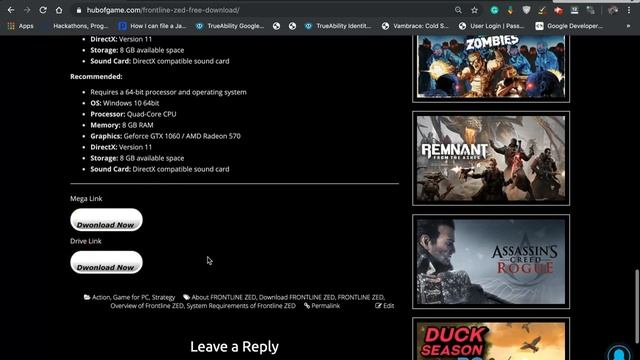This screenshot has width=640, height=360.
Task: Open the Game for PC category link
Action: click(x=131, y=298)
